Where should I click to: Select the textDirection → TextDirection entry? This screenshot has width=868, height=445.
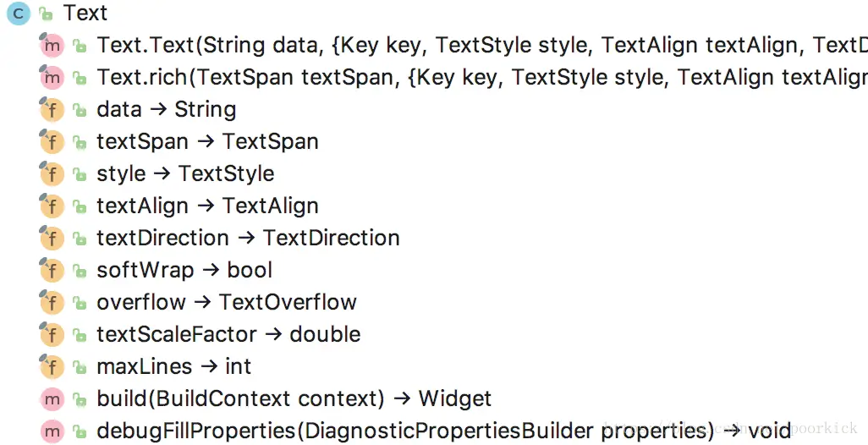point(248,238)
